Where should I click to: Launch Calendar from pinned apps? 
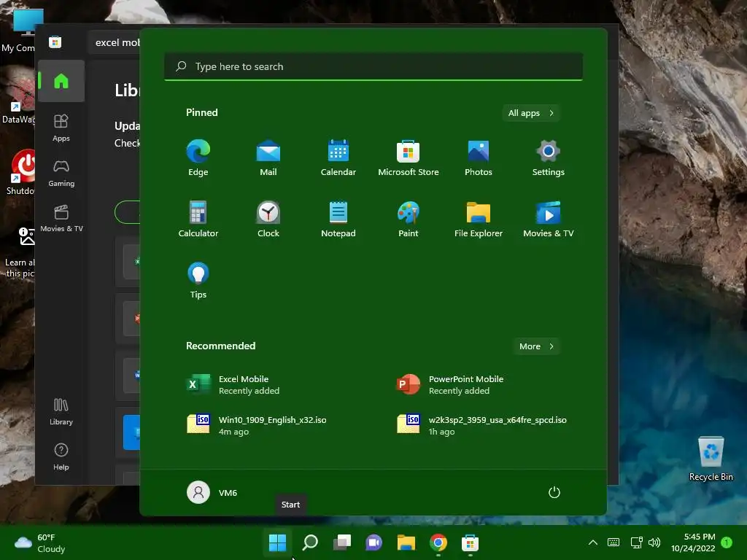[338, 157]
